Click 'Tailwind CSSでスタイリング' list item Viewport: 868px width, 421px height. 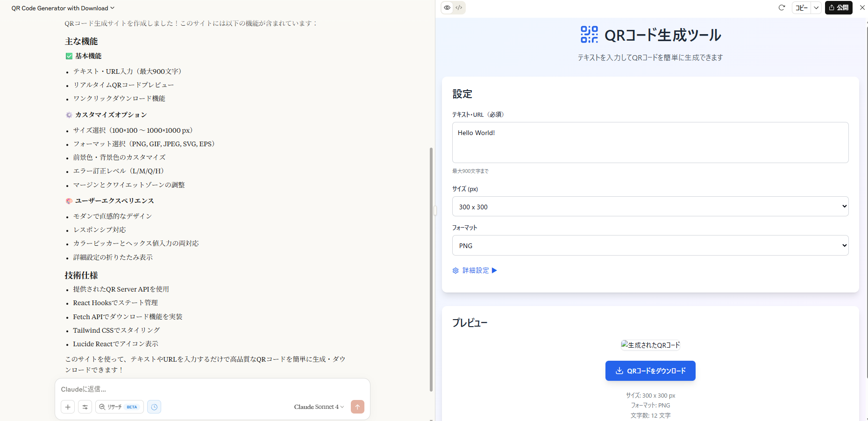(116, 330)
